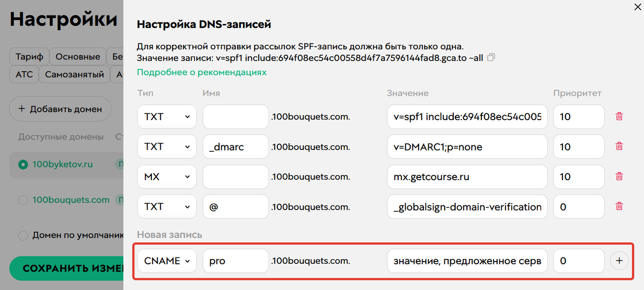Delete the globalsign verification TXT record
Image resolution: width=644 pixels, height=290 pixels.
pos(619,206)
